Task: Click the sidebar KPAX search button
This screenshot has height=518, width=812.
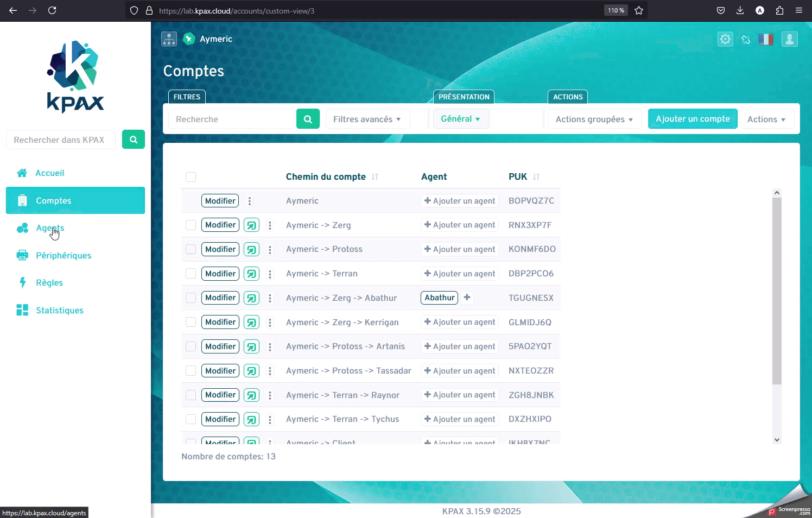Action: click(x=134, y=140)
